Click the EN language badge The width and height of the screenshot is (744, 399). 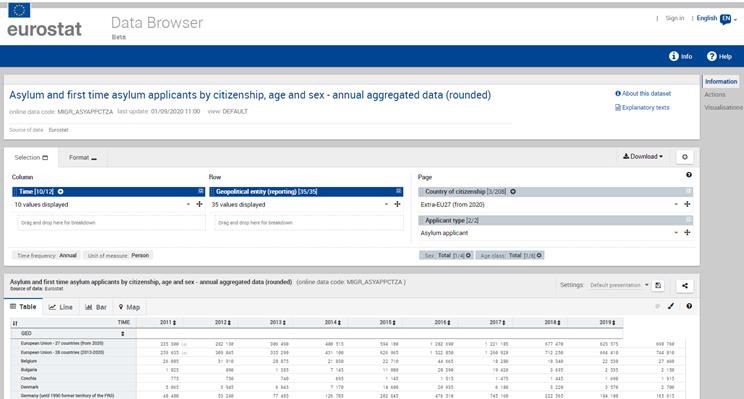725,19
